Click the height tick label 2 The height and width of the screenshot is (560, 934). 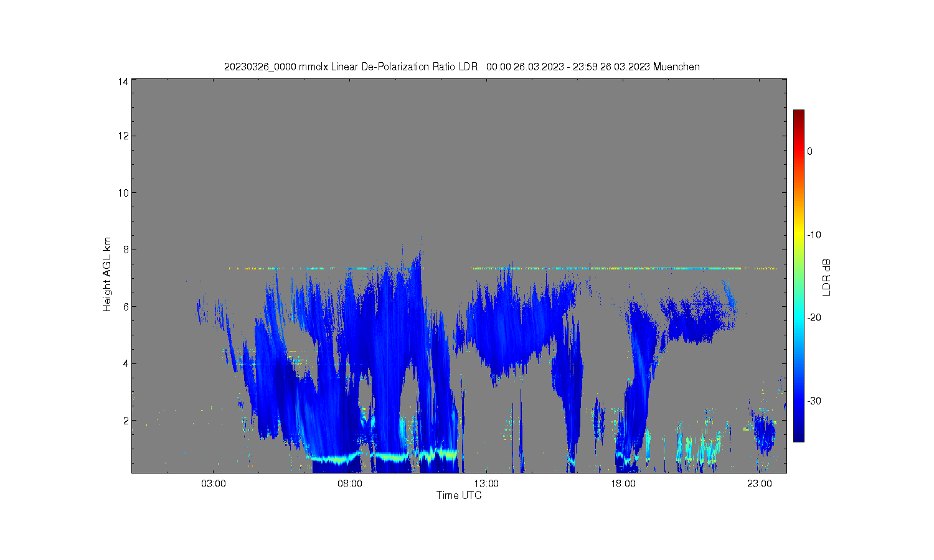coord(126,421)
